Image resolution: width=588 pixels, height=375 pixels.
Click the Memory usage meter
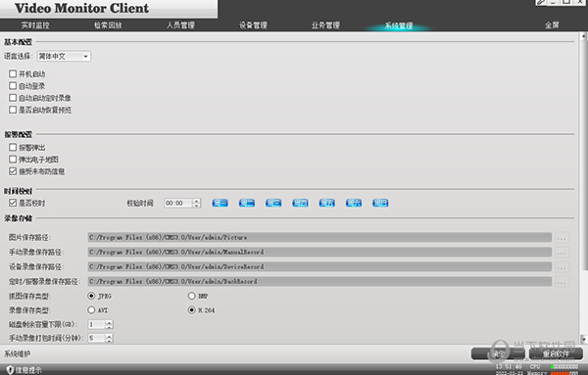click(564, 373)
